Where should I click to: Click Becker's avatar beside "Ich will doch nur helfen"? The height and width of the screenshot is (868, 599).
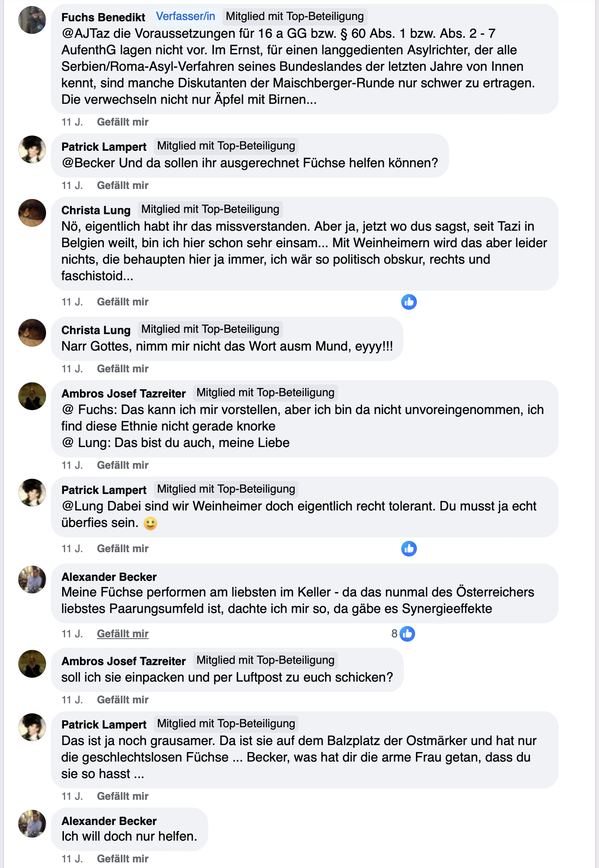tap(32, 824)
